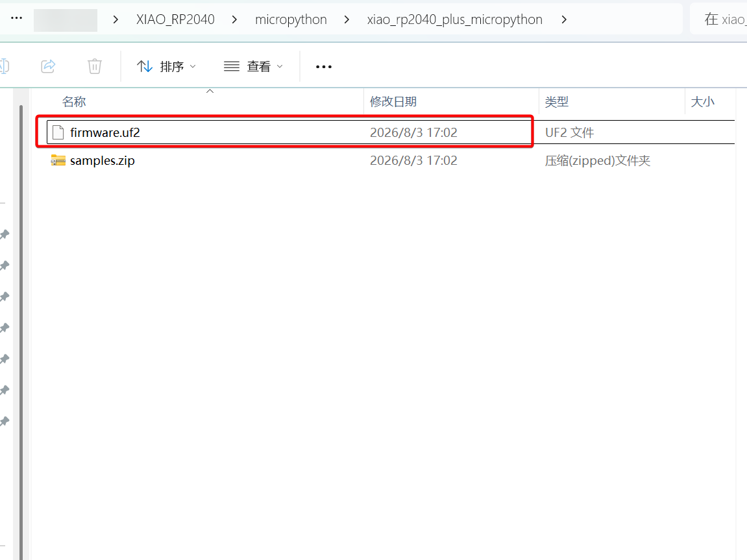Viewport: 747px width, 560px height.
Task: Click the 压缩(zipped)文件夹 type cell
Action: coord(598,160)
